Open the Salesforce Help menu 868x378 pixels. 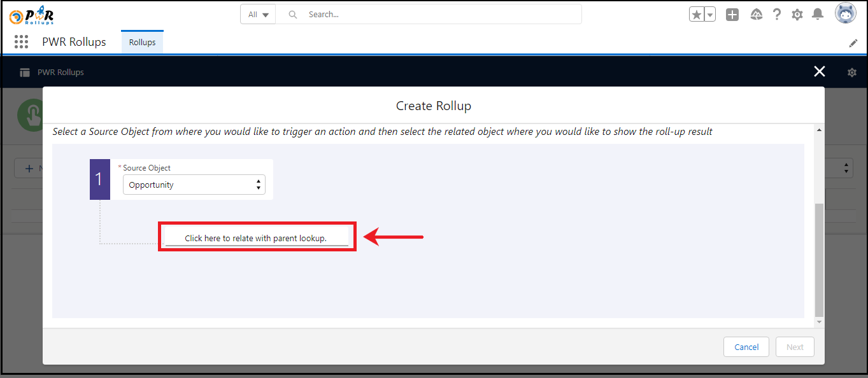[x=776, y=14]
